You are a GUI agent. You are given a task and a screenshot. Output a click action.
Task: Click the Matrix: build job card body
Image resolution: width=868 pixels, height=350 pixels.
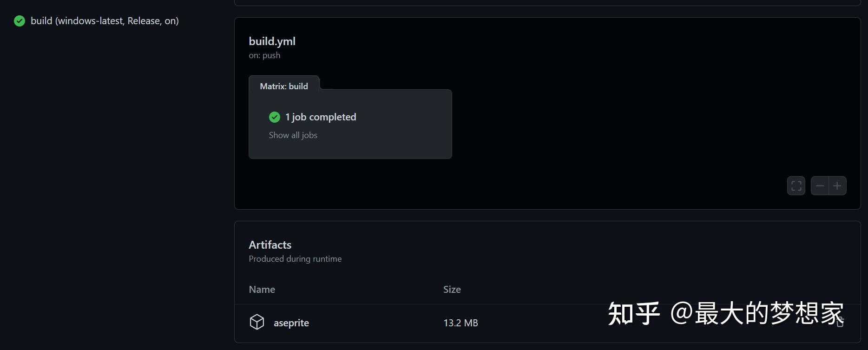[395, 139]
